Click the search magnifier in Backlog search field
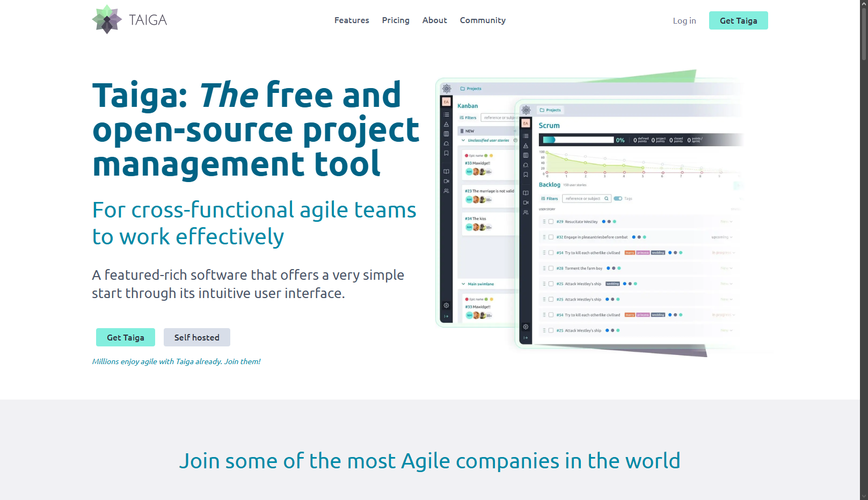Image resolution: width=868 pixels, height=500 pixels. [607, 199]
